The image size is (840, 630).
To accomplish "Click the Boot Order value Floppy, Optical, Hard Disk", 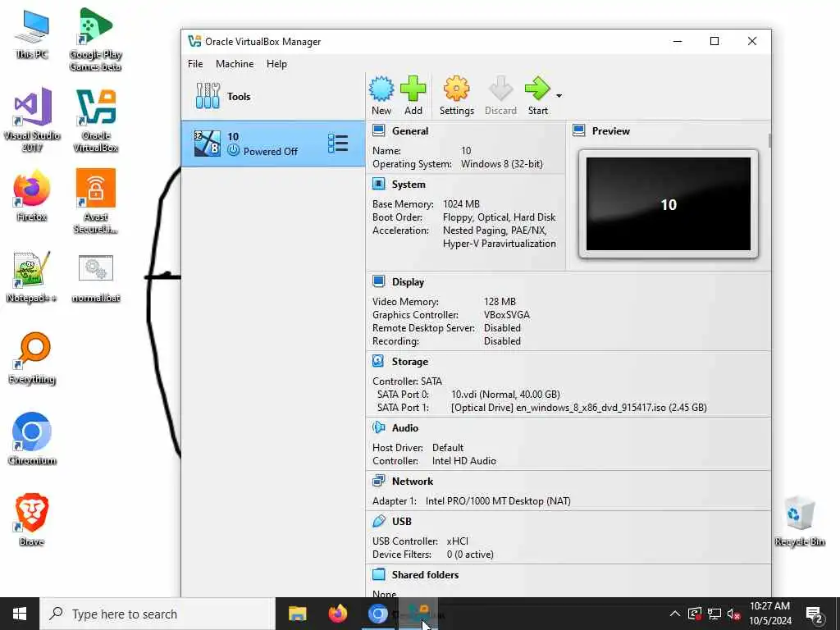I will point(500,217).
